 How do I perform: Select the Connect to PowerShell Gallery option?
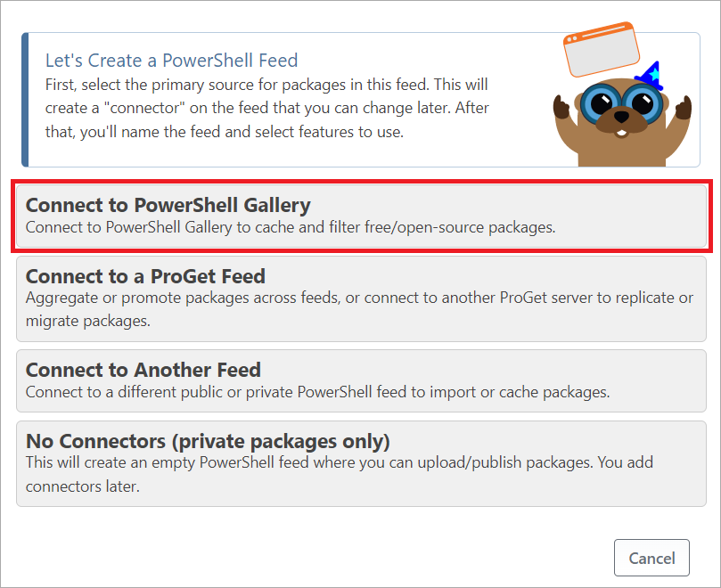point(361,216)
